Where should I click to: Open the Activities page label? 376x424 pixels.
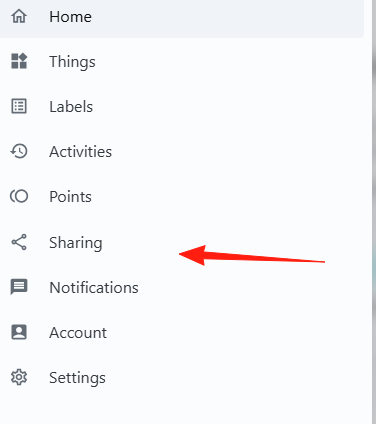[x=80, y=152]
